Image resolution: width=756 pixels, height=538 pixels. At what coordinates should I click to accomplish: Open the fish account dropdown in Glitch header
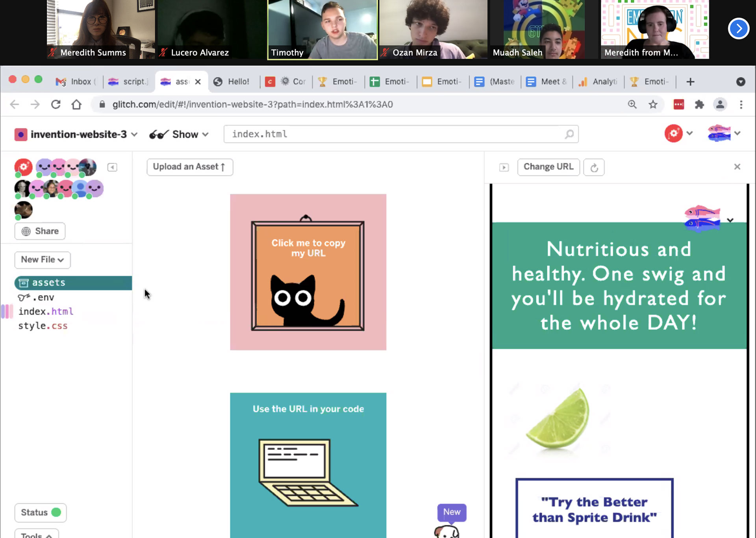click(x=724, y=133)
